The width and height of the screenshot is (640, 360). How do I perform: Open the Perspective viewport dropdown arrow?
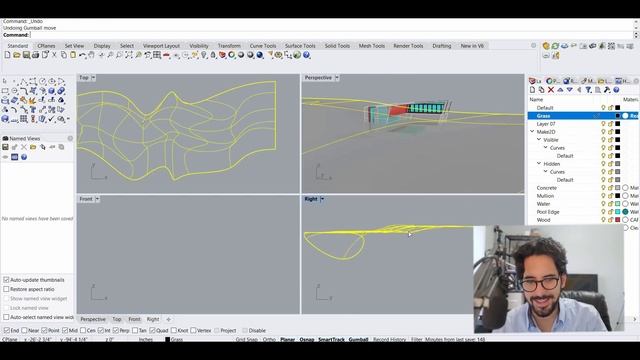click(337, 78)
